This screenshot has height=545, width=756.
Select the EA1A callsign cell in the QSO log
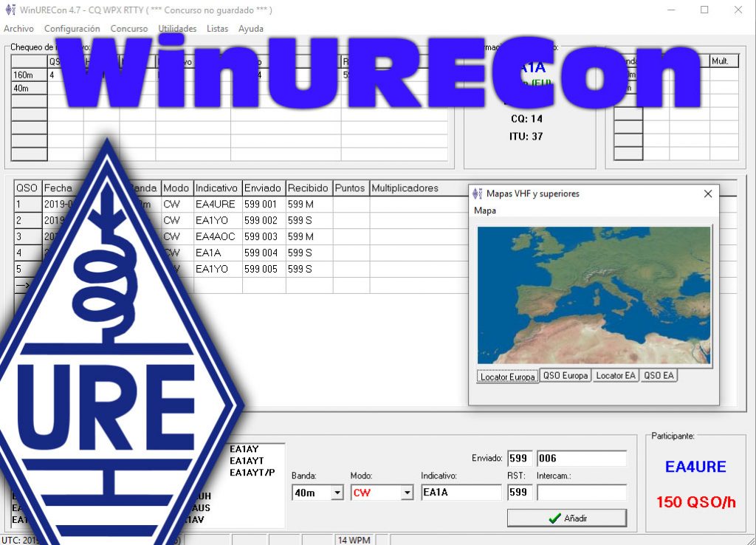(218, 253)
